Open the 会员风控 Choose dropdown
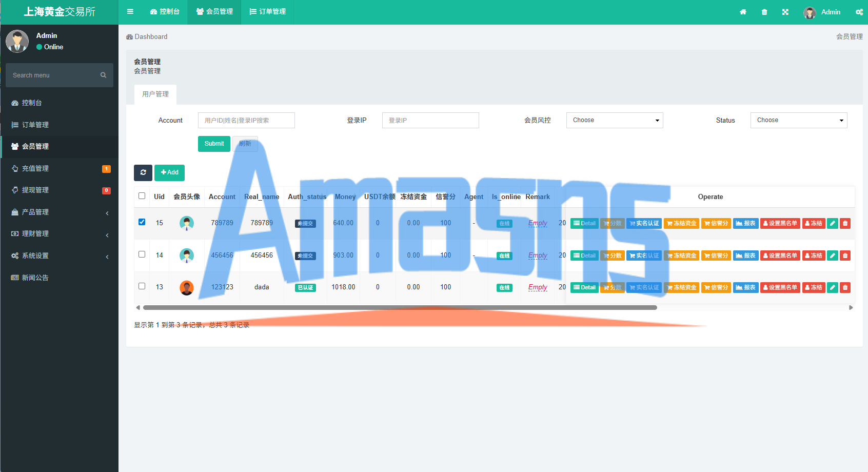 (x=615, y=120)
